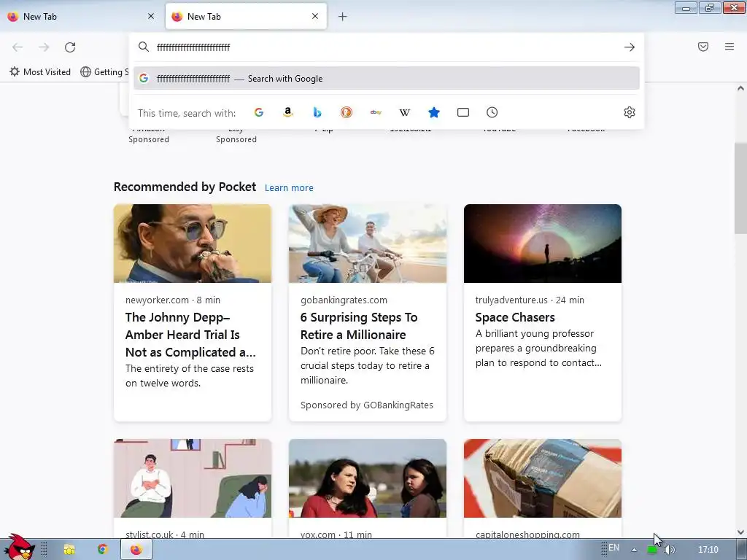Open the capitaloneshopping.com package thumbnail
Viewport: 747px width, 560px height.
coord(543,478)
